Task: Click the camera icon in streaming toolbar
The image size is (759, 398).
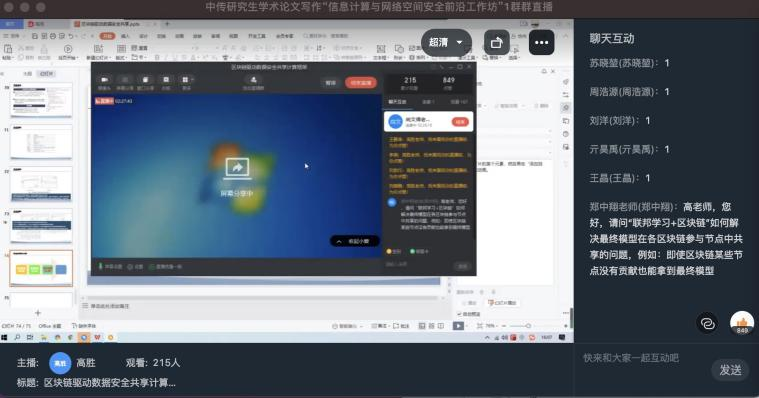Action: point(104,80)
